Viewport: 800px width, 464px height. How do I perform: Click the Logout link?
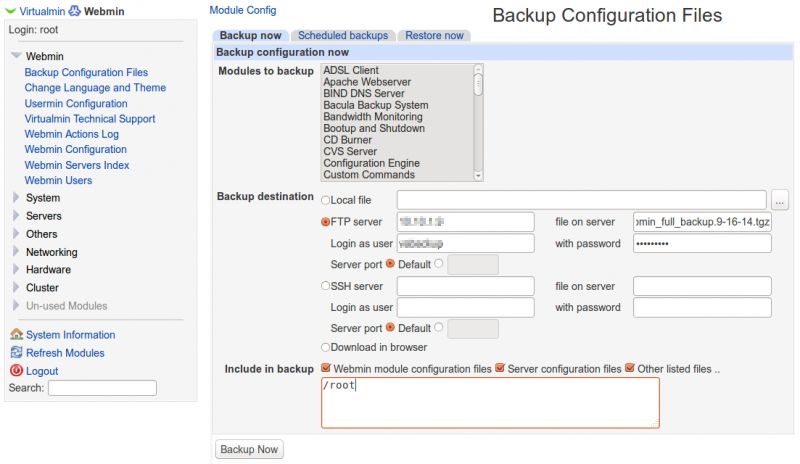point(42,371)
